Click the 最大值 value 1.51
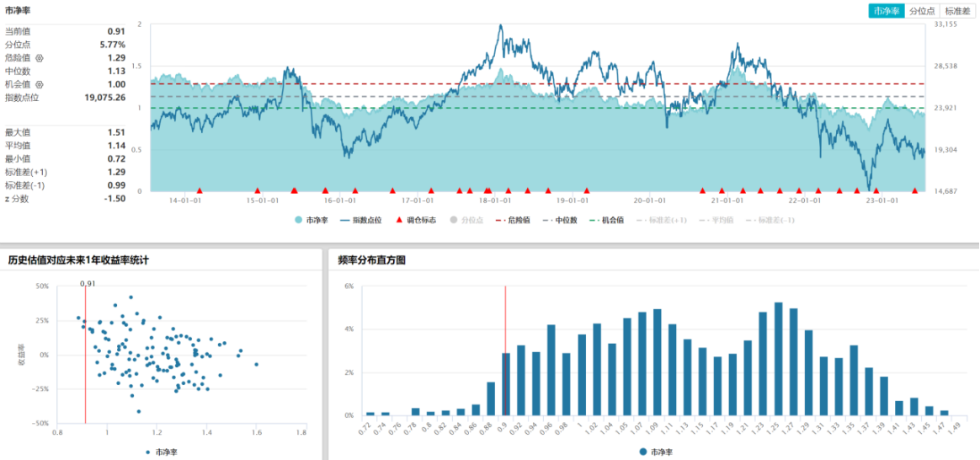 pyautogui.click(x=117, y=132)
